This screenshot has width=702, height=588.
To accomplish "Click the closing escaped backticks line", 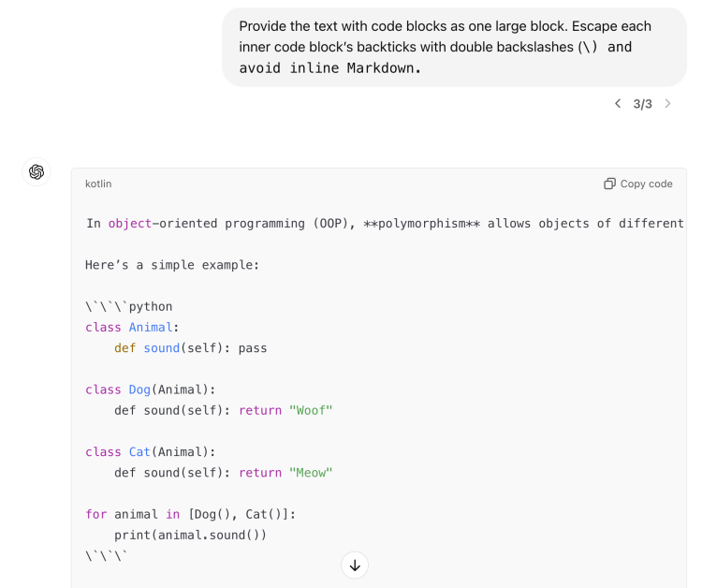I will pyautogui.click(x=107, y=556).
